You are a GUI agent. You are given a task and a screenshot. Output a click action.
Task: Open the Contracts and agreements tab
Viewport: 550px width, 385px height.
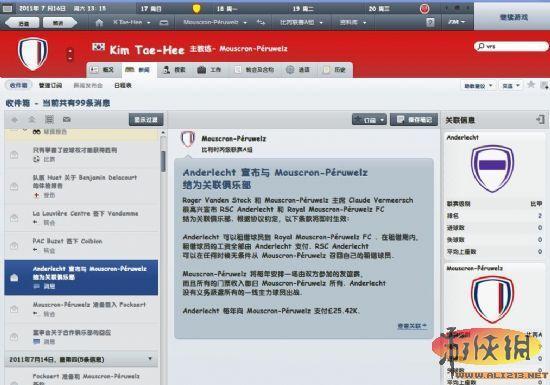(x=254, y=70)
